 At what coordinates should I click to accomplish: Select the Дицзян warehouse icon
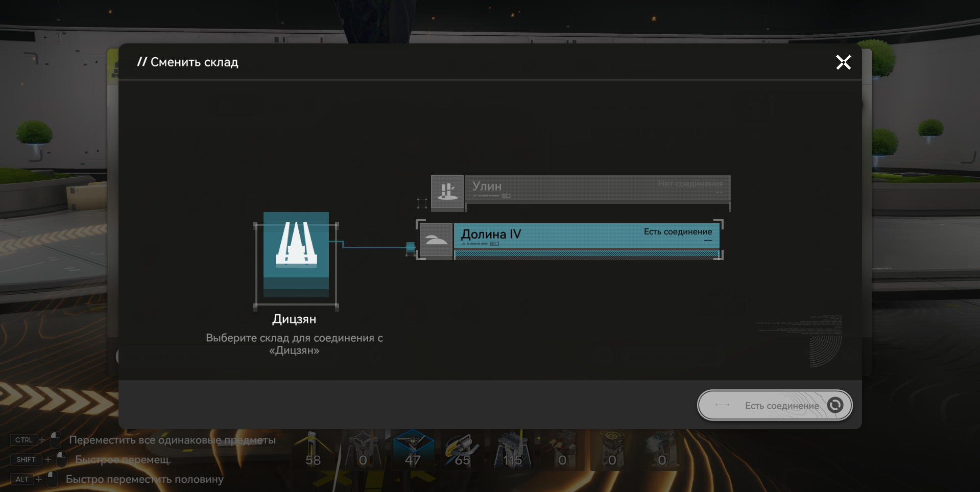click(x=296, y=254)
